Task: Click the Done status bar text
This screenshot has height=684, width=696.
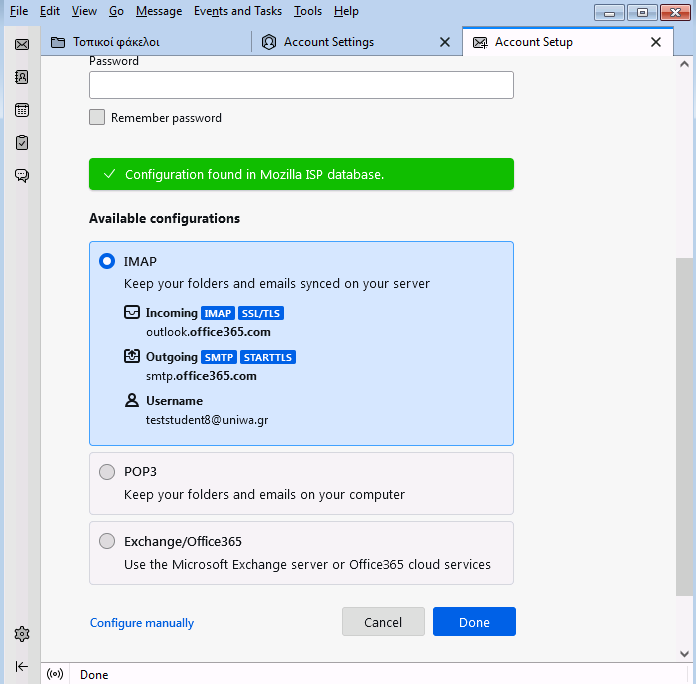Action: click(x=94, y=675)
